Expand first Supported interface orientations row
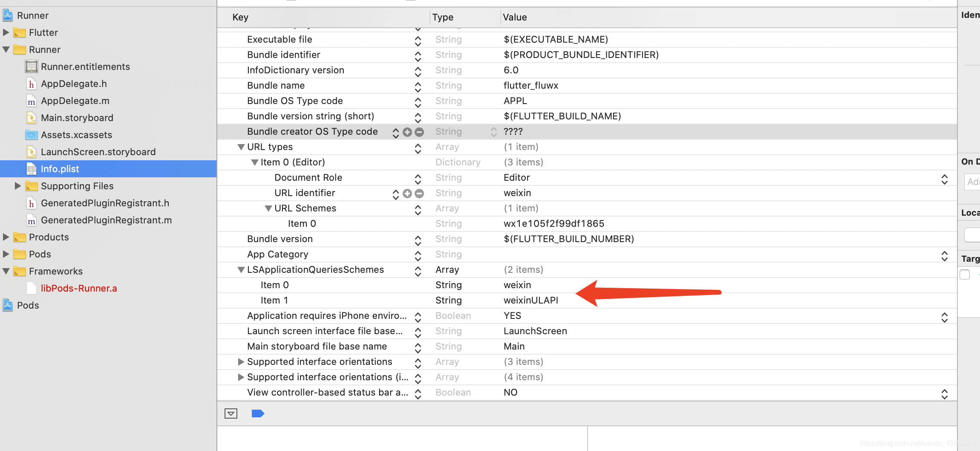Screen dimensions: 980x451 click(x=241, y=362)
